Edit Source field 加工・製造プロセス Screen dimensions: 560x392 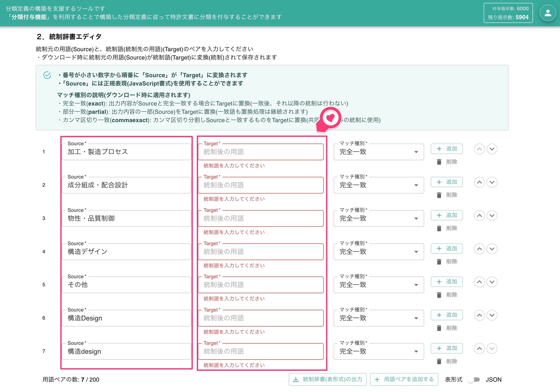126,152
